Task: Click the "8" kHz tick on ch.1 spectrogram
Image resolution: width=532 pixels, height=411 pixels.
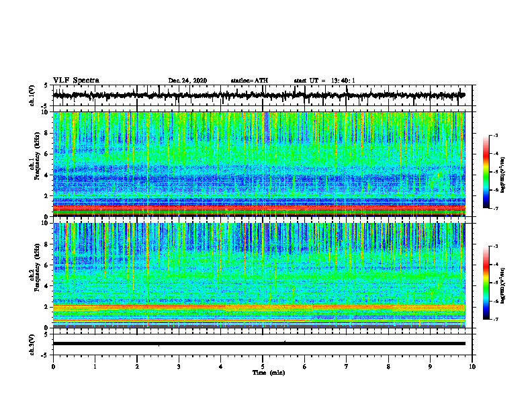Action: [x=47, y=133]
